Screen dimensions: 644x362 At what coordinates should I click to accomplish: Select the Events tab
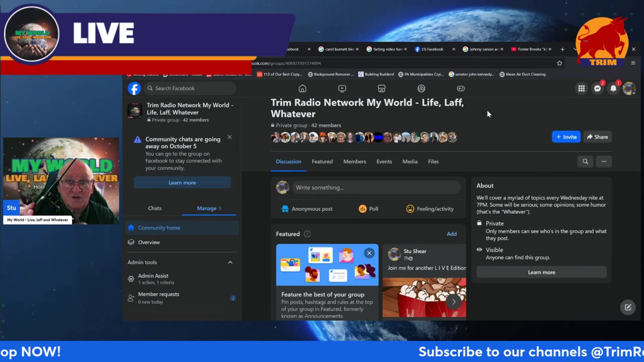pos(384,161)
